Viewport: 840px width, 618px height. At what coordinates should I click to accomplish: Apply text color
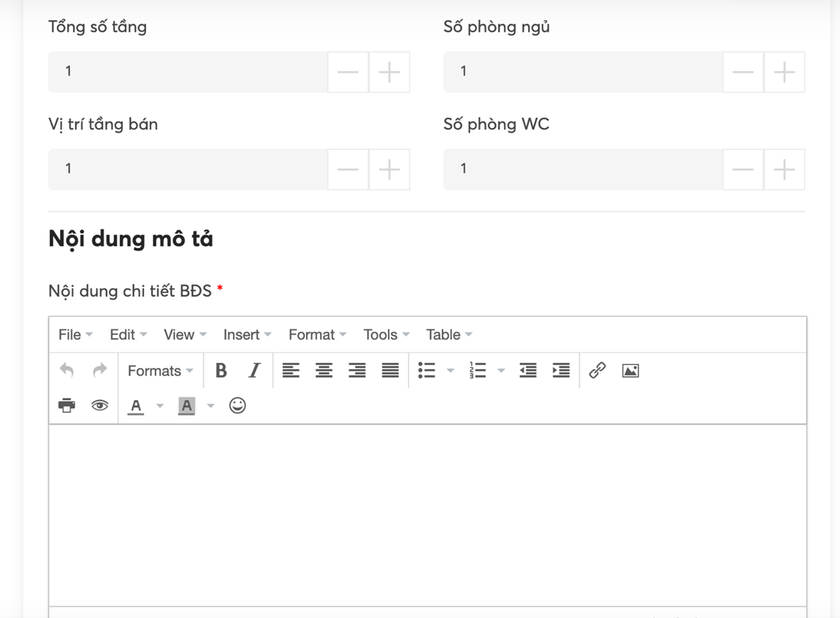pyautogui.click(x=136, y=406)
